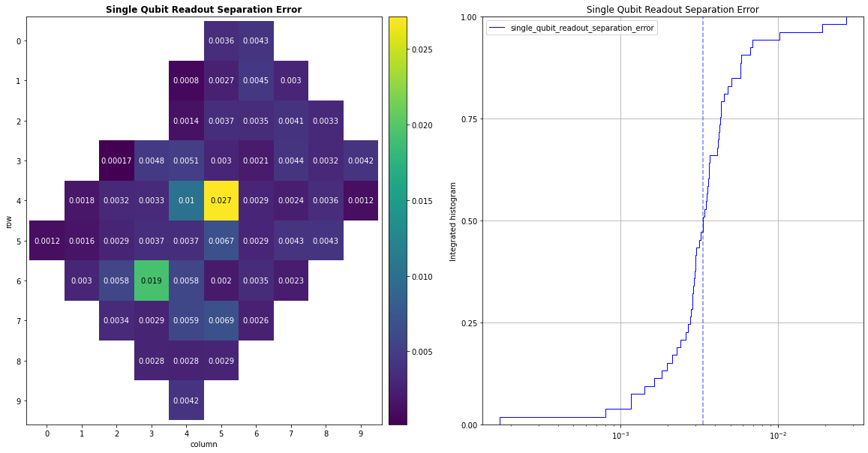Click the 10⁻² x-axis tick label
Viewport: 868px width, 453px height.
[778, 436]
